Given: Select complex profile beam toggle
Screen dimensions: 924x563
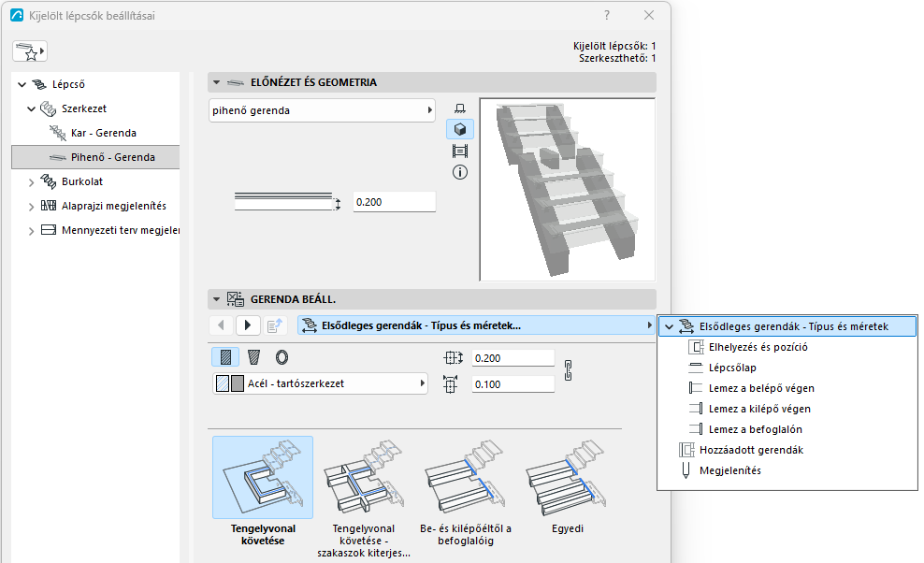Looking at the screenshot, I should (254, 357).
